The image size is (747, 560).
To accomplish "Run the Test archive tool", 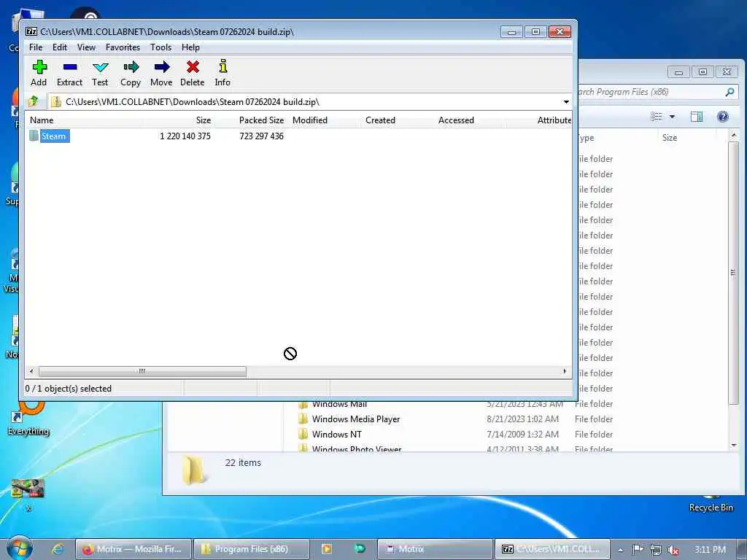I will click(x=100, y=67).
